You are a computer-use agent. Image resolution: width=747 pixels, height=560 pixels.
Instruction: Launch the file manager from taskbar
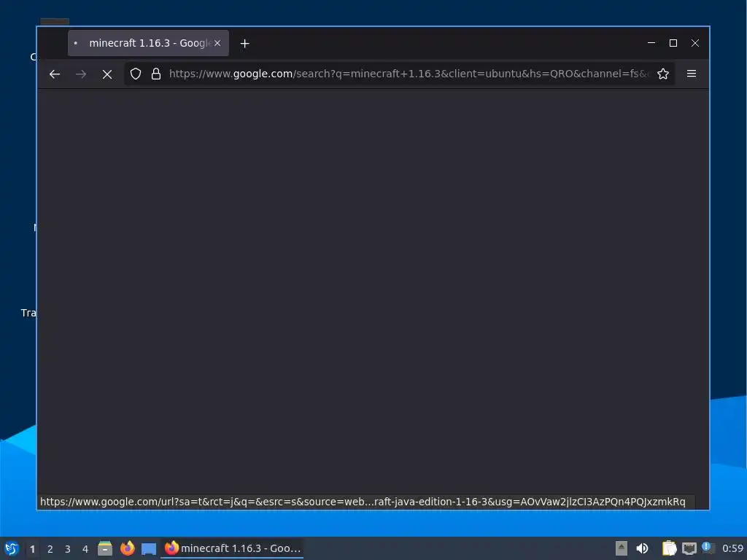click(105, 548)
